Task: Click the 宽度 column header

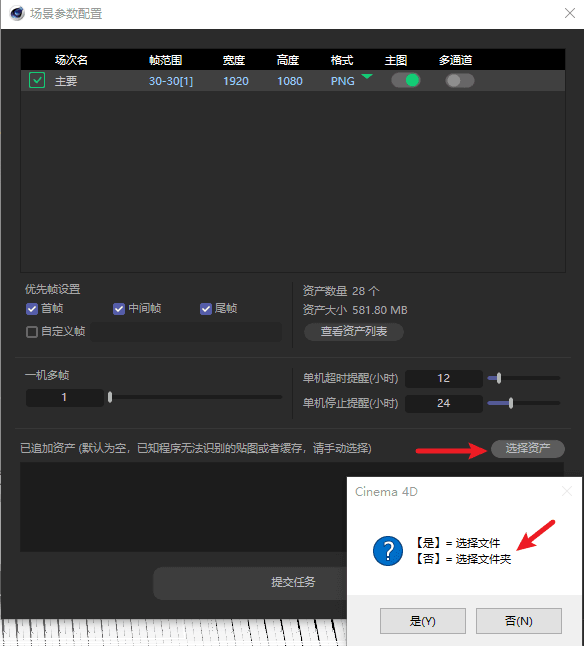Action: coord(234,60)
